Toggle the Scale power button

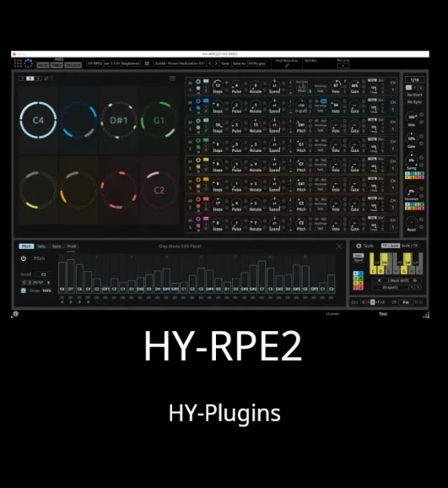click(x=358, y=246)
